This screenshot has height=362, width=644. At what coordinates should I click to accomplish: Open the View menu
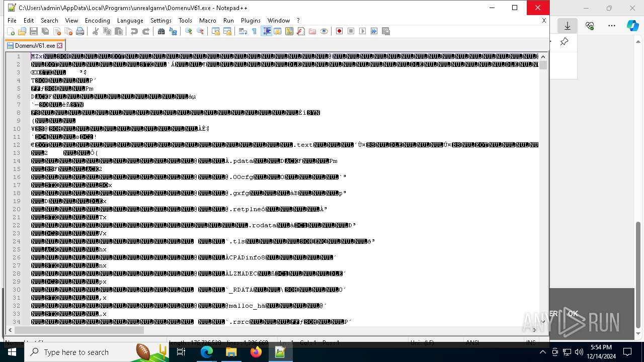point(71,21)
